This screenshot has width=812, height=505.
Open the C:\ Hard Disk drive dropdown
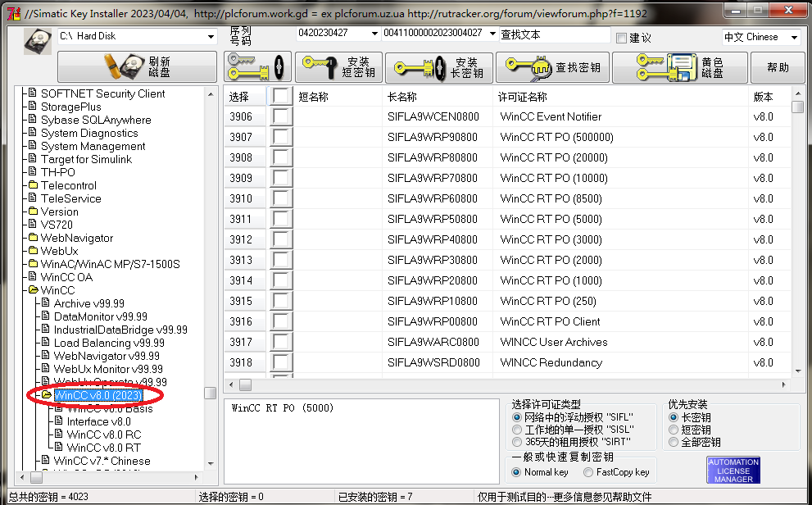pos(211,37)
